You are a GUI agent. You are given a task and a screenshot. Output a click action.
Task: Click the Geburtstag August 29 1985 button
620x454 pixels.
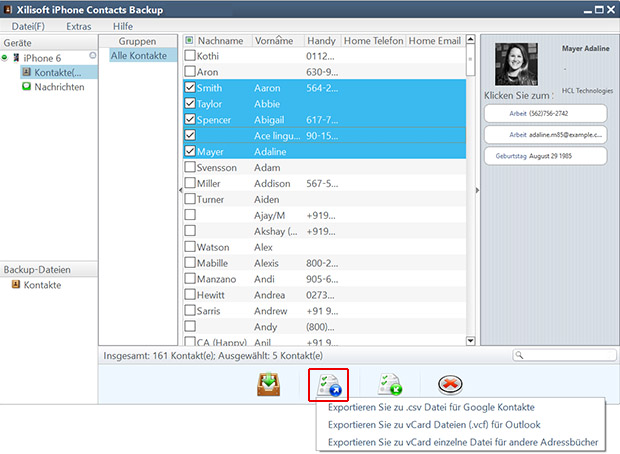point(546,156)
